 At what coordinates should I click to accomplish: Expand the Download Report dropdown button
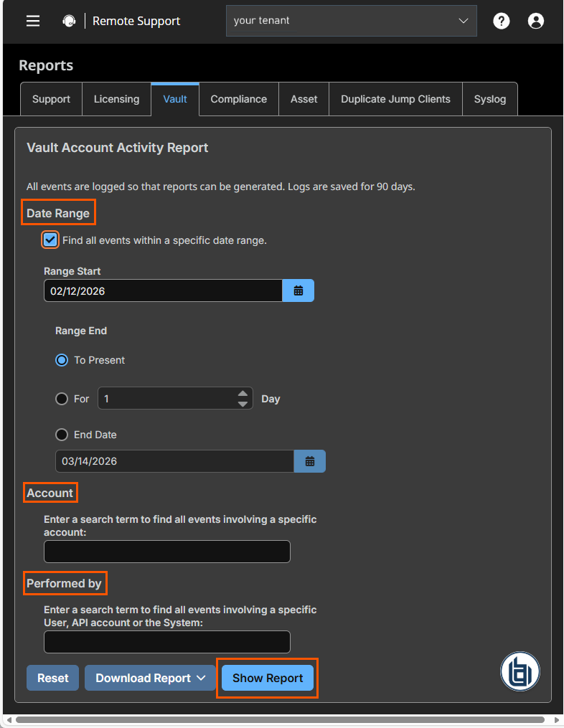150,678
